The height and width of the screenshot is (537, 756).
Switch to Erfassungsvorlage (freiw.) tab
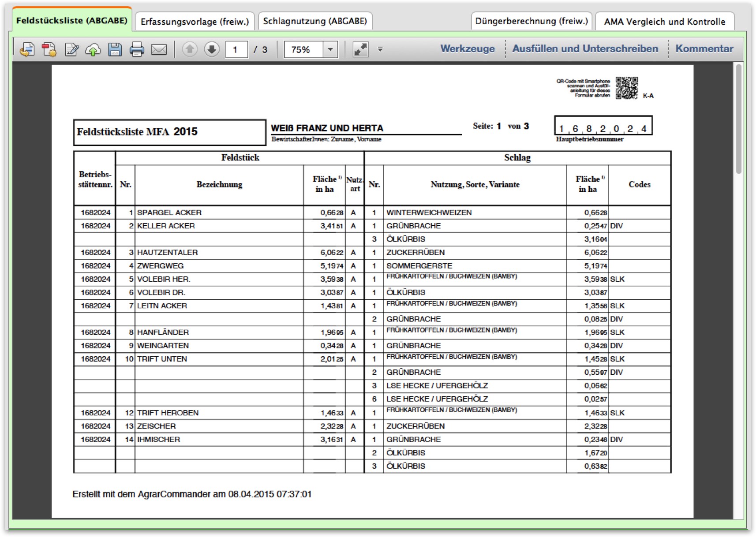coord(195,22)
